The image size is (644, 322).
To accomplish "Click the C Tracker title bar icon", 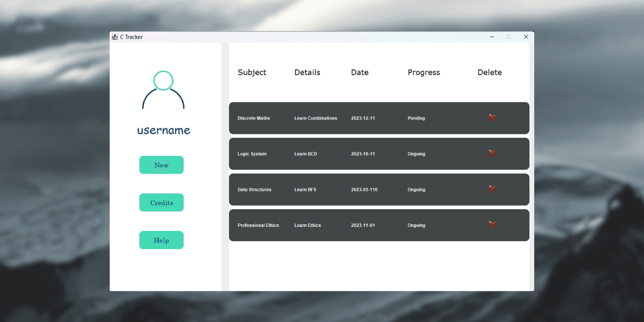I will point(115,37).
